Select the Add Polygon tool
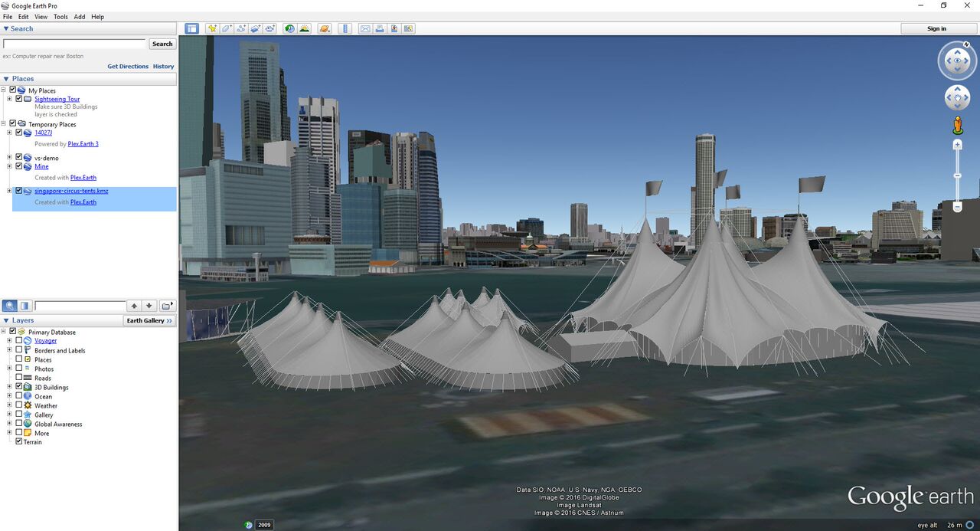The height and width of the screenshot is (531, 980). (227, 28)
